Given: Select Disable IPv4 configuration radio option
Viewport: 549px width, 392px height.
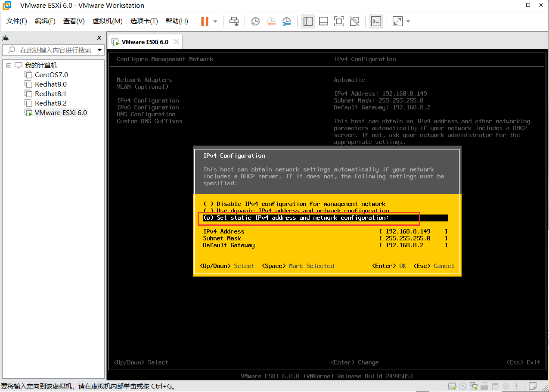Looking at the screenshot, I should tap(295, 204).
